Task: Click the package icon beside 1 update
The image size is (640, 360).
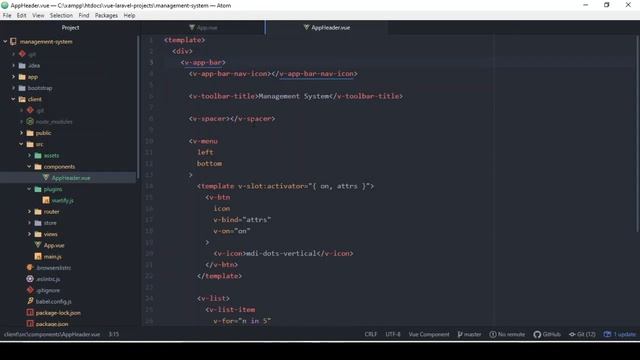Action: [x=607, y=334]
